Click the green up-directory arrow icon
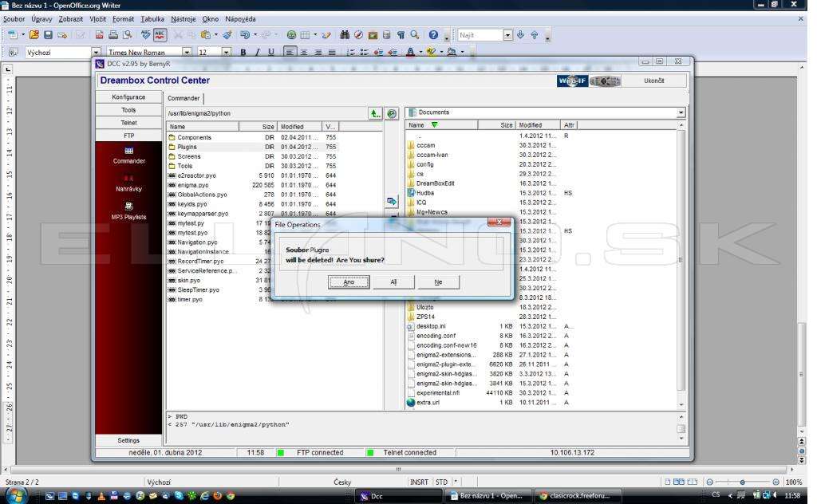The image size is (817, 504). pyautogui.click(x=375, y=113)
